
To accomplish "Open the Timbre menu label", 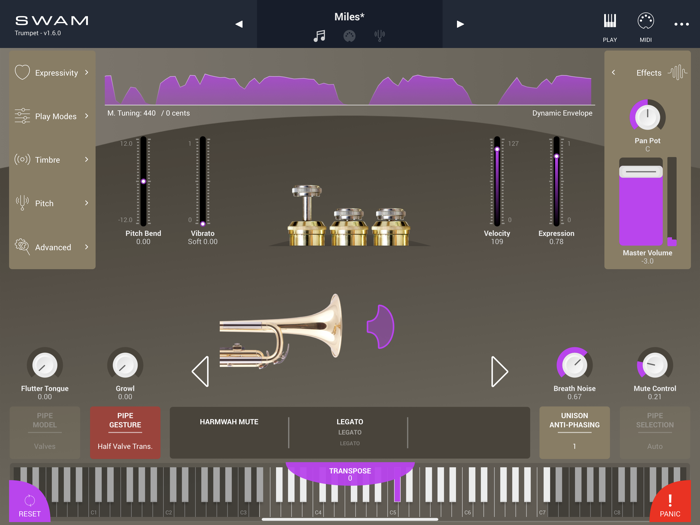I will [x=47, y=160].
